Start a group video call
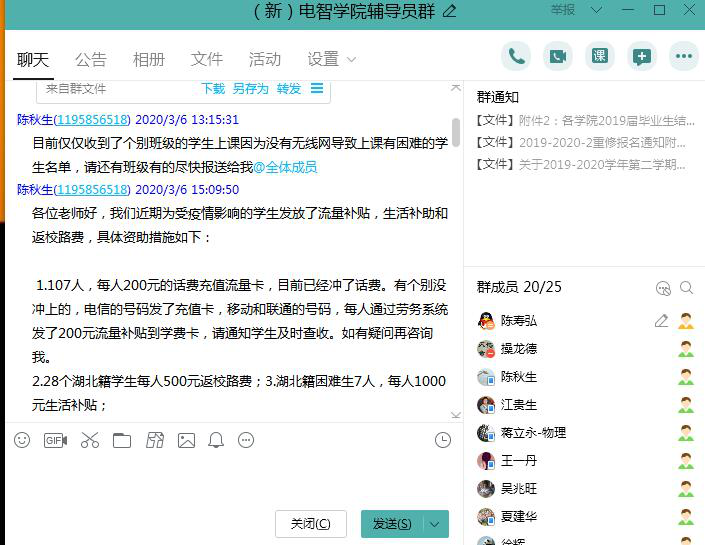705x545 pixels. tap(558, 56)
